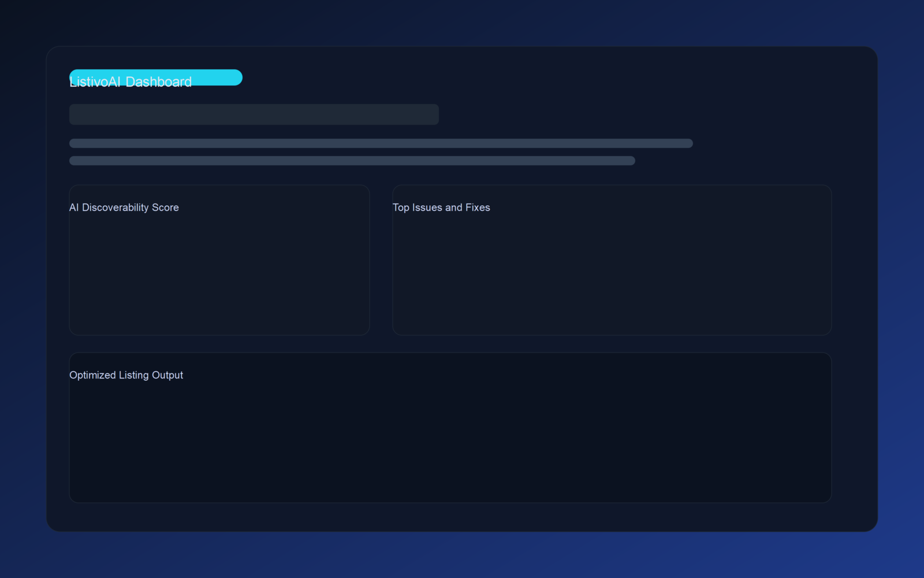924x578 pixels.
Task: Click the shorter gray placeholder line
Action: [x=352, y=161]
